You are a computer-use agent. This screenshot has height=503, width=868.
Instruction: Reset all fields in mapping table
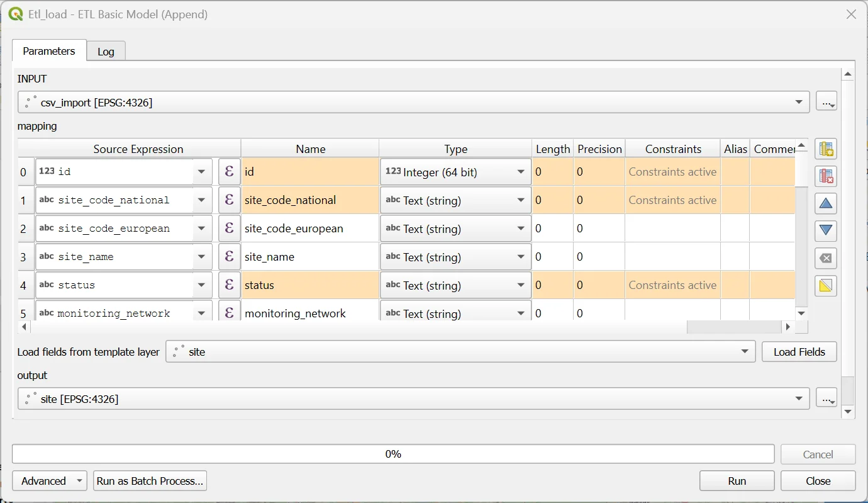[x=826, y=258]
